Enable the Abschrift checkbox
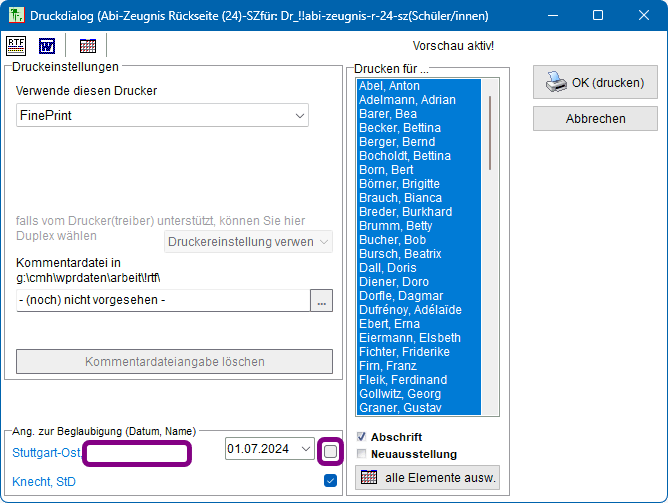 (x=361, y=437)
